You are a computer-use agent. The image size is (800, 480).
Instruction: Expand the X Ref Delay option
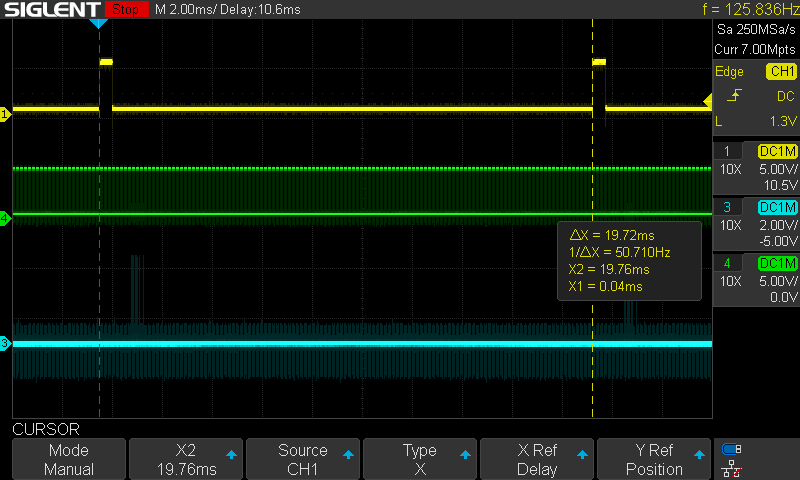[537, 460]
